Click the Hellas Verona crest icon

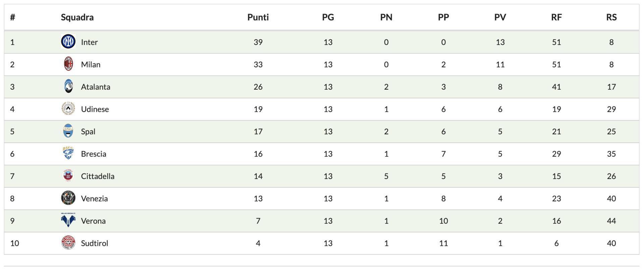pos(68,220)
